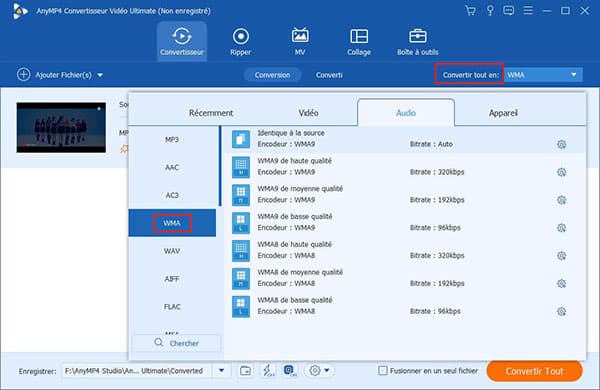Open the Convertir tout en WMA dropdown
600x390 pixels.
[543, 75]
